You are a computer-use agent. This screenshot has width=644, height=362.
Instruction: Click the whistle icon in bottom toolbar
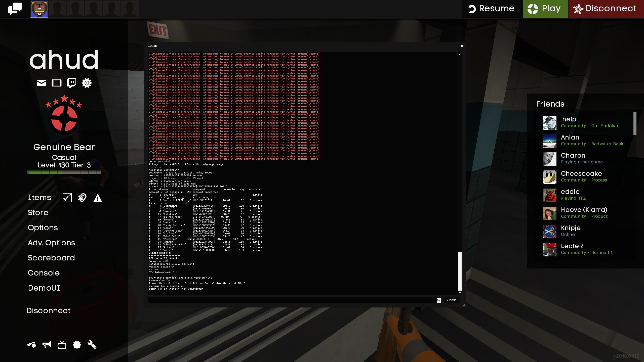pyautogui.click(x=32, y=345)
